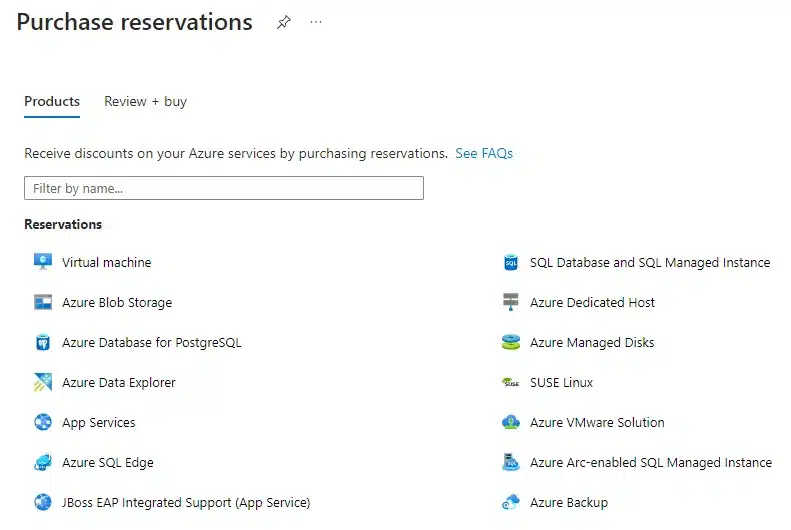The height and width of the screenshot is (530, 791).
Task: Select Azure Database for PostgreSQL text
Action: (151, 343)
